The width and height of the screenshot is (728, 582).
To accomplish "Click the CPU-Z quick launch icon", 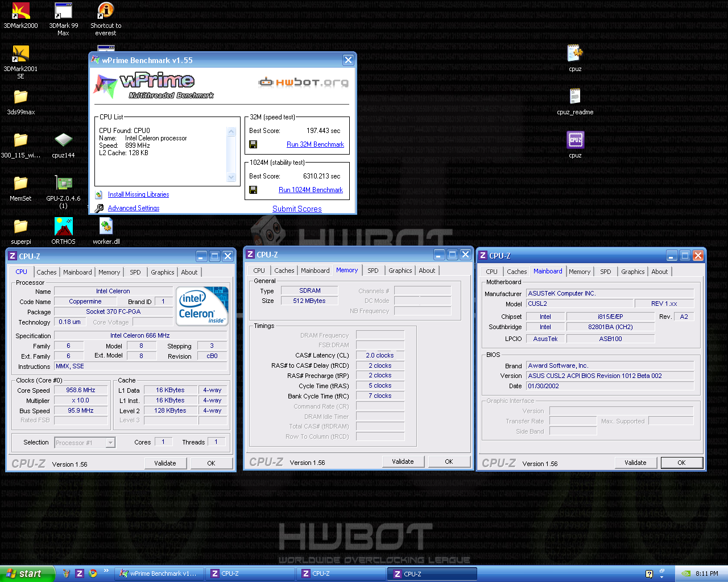I will 80,573.
